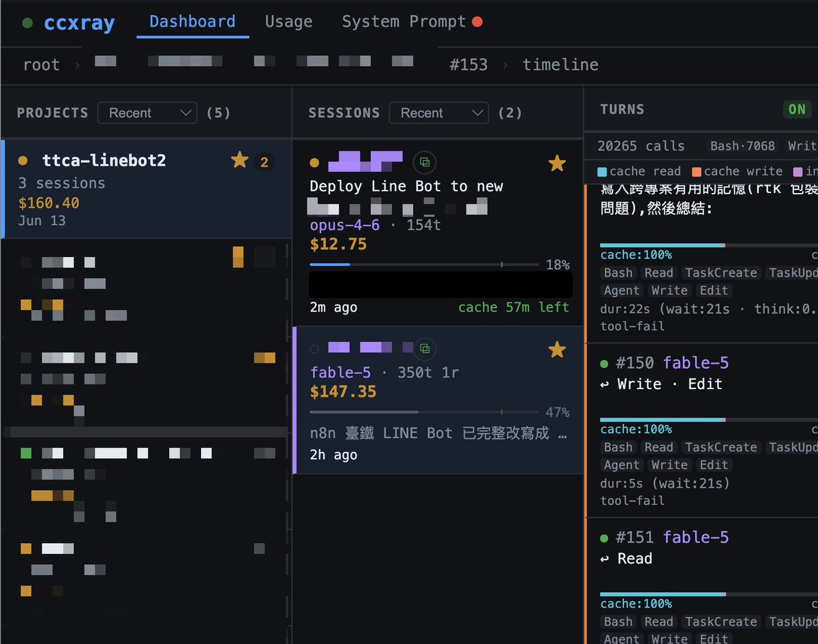The image size is (818, 644).
Task: Toggle the star on fable-5 session
Action: click(x=557, y=350)
